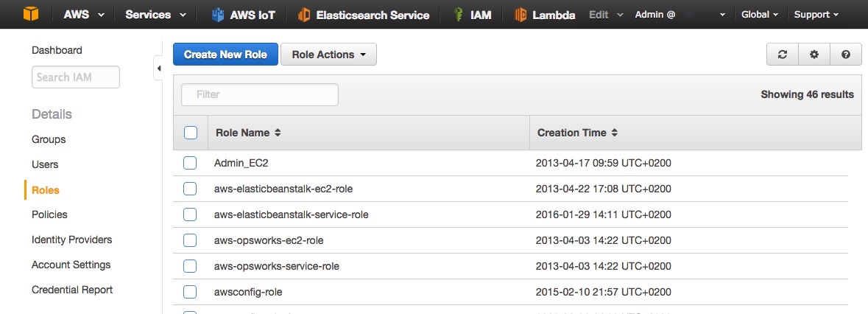The height and width of the screenshot is (314, 868).
Task: Click creation time 2013-04-17 09:59 UTC+0200
Action: pyautogui.click(x=604, y=164)
